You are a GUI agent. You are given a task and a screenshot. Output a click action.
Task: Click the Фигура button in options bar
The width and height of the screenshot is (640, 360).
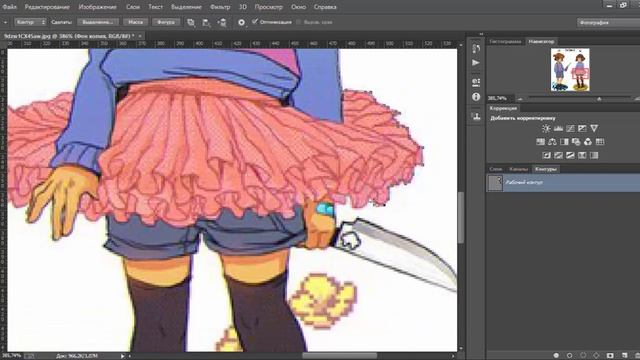(x=166, y=22)
